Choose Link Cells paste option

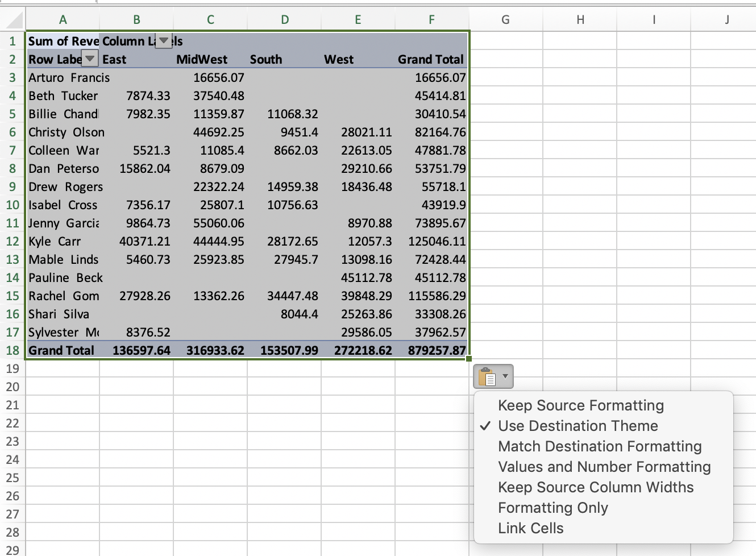point(531,528)
